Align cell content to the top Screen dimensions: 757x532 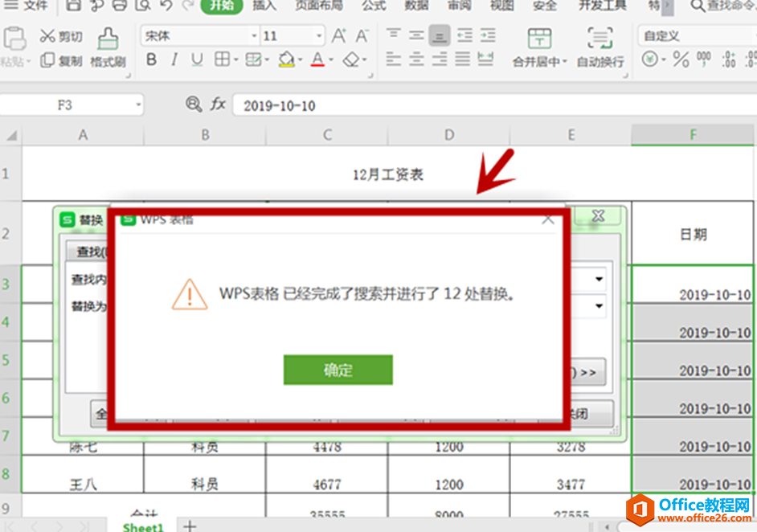click(x=394, y=35)
